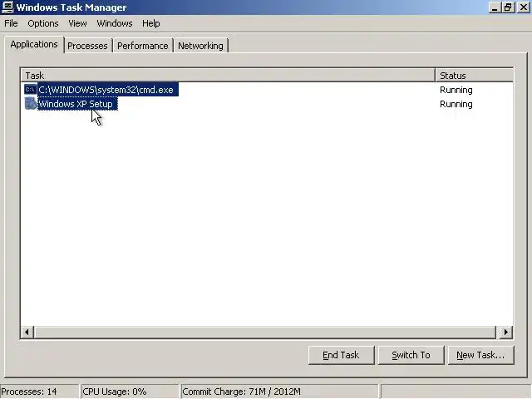Click the right arrow of horizontal scrollbar
Viewport: 532px width, 399px height.
click(506, 332)
